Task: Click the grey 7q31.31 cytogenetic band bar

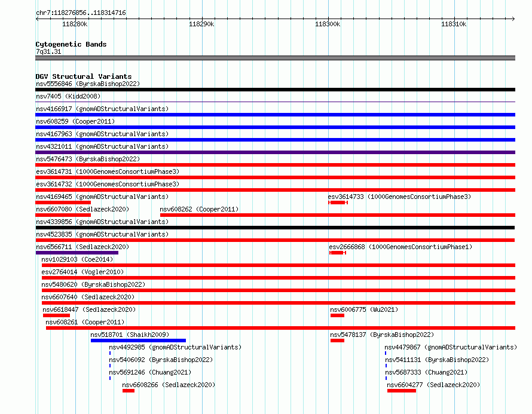Action: (x=275, y=58)
